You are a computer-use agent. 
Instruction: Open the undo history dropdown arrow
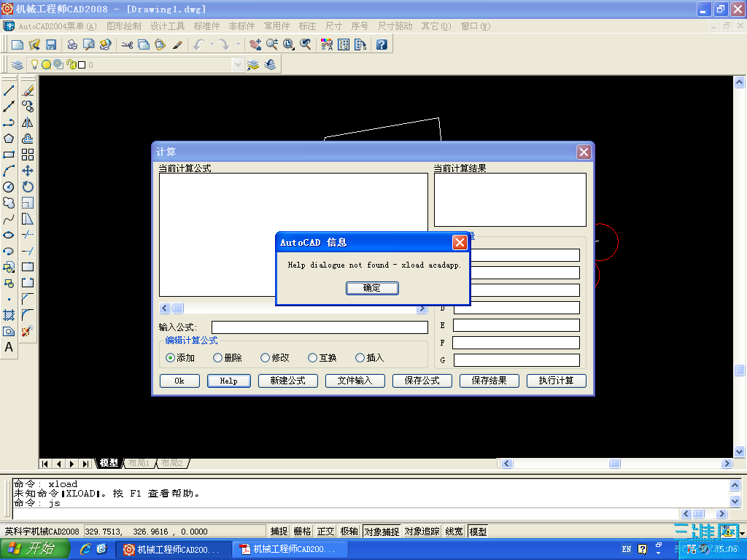coord(212,44)
